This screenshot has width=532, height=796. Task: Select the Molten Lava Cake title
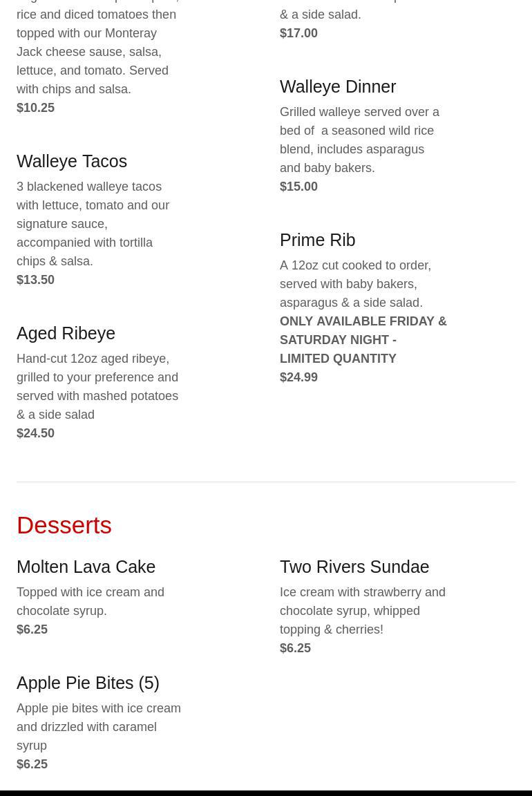[x=86, y=567]
